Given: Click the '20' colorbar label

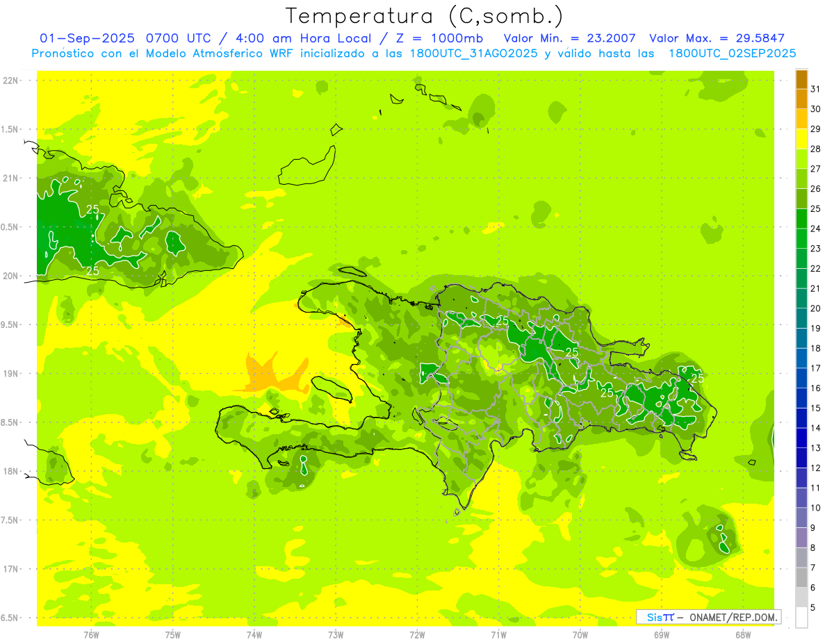Looking at the screenshot, I should pyautogui.click(x=816, y=308).
